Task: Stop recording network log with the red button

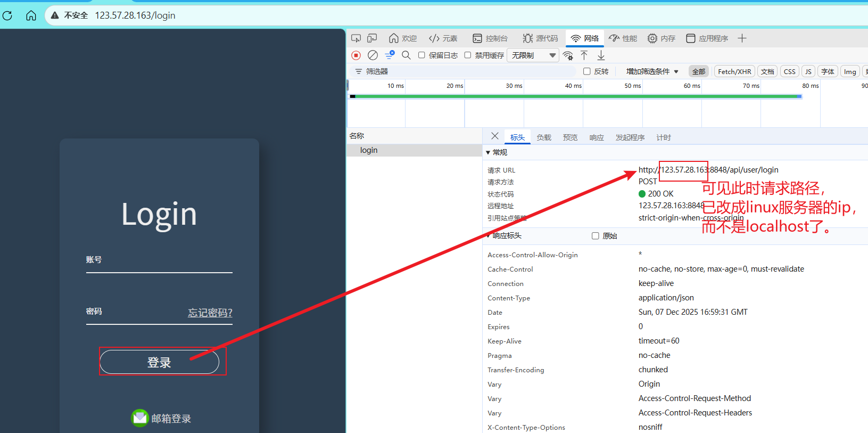Action: (x=356, y=55)
